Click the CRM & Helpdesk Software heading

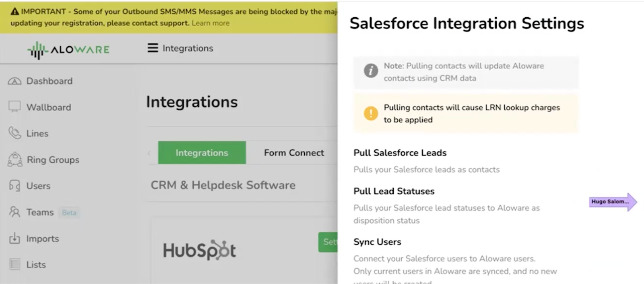pos(223,185)
